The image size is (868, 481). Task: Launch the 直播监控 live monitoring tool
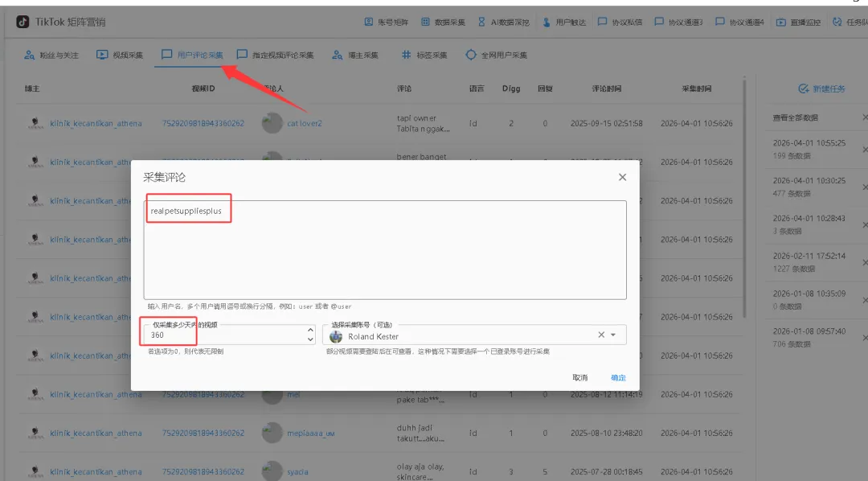point(805,22)
